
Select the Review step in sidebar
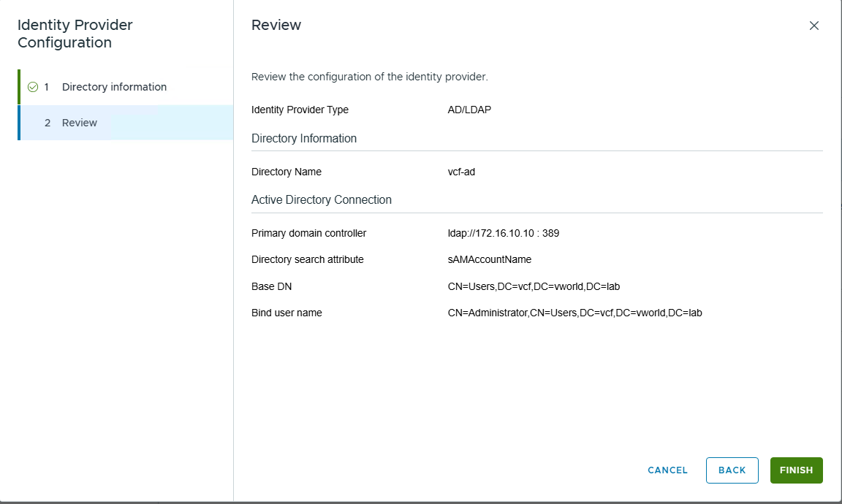(x=80, y=123)
